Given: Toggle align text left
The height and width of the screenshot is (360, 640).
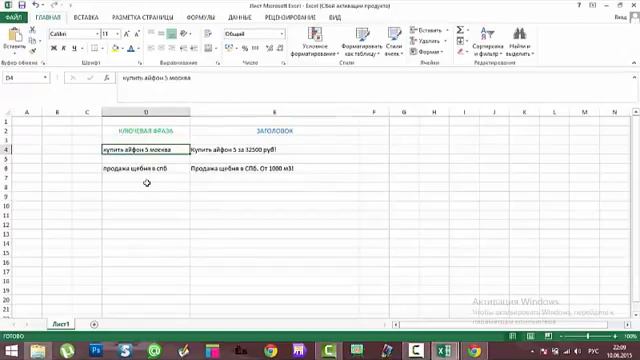Looking at the screenshot, I should pos(151,48).
